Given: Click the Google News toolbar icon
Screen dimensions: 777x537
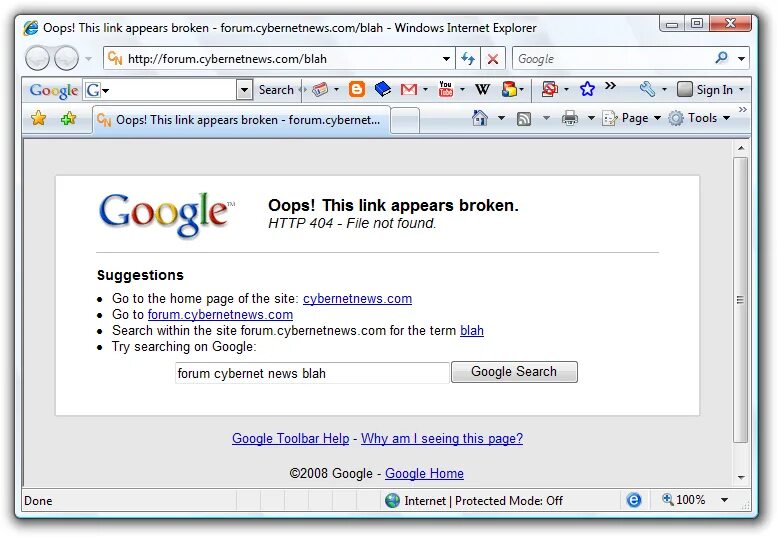Looking at the screenshot, I should pyautogui.click(x=321, y=90).
